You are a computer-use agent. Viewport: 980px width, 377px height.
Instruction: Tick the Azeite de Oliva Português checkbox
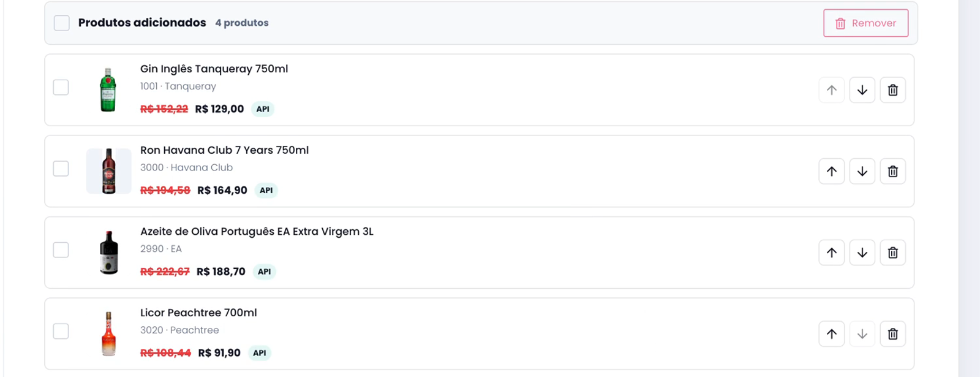tap(61, 249)
